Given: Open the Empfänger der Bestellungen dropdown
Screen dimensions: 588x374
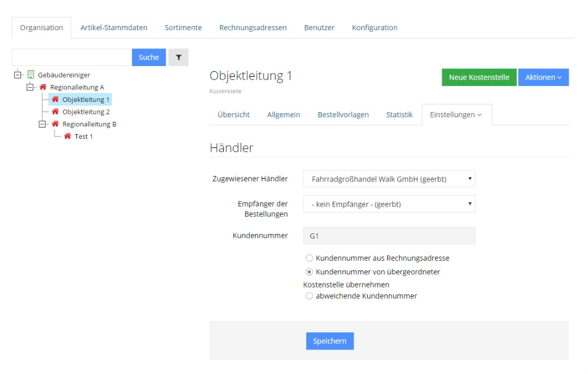Looking at the screenshot, I should tap(389, 204).
